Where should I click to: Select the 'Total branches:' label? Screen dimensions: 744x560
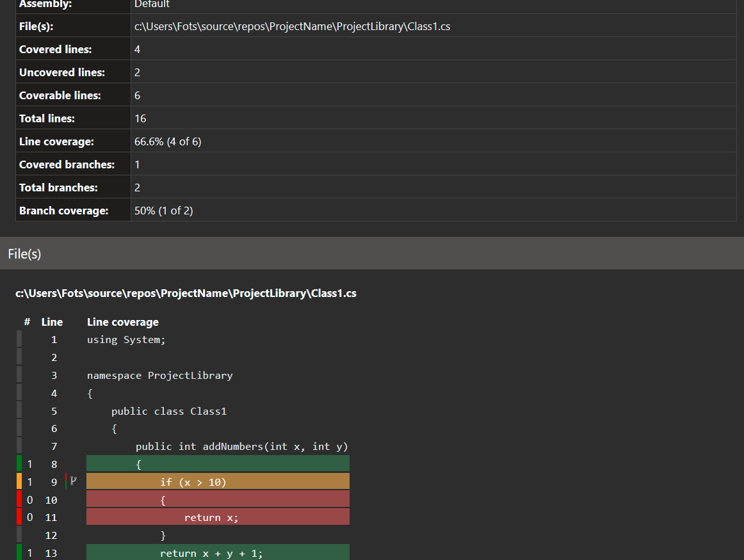click(58, 188)
